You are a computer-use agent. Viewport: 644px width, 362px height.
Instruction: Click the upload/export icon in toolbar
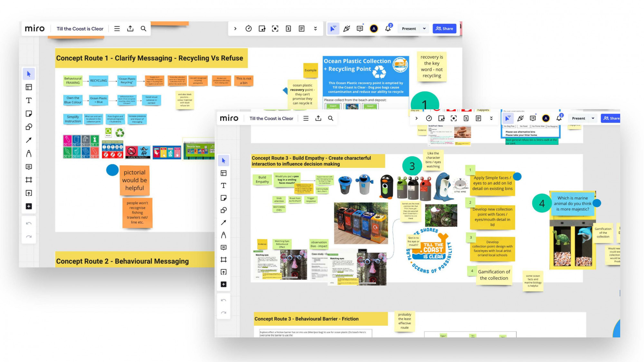coord(130,28)
